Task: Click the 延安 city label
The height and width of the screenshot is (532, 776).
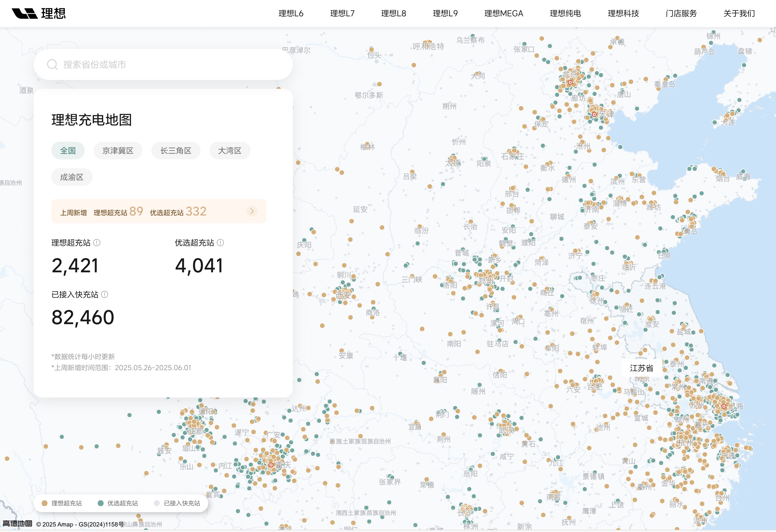Action: pyautogui.click(x=361, y=209)
